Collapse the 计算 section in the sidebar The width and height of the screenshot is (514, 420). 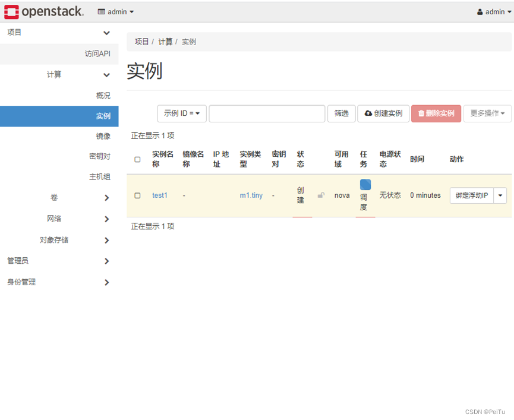pyautogui.click(x=106, y=75)
